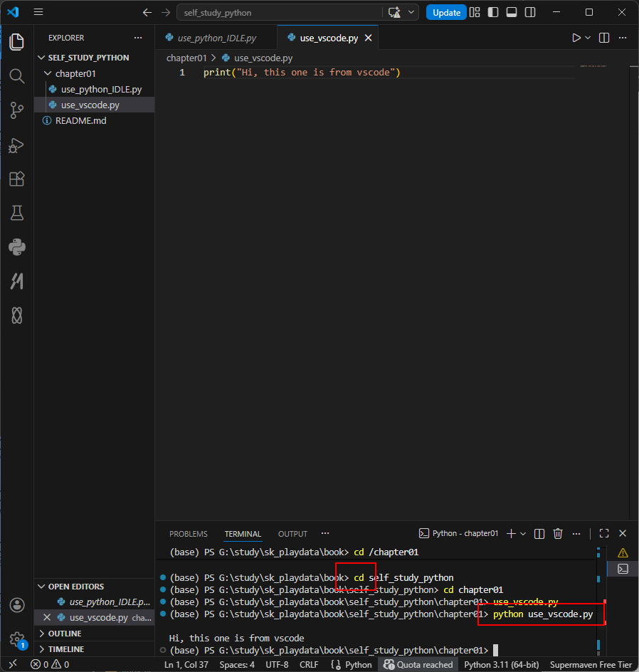Open the Remote Window icon in status bar
639x672 pixels.
tap(13, 664)
